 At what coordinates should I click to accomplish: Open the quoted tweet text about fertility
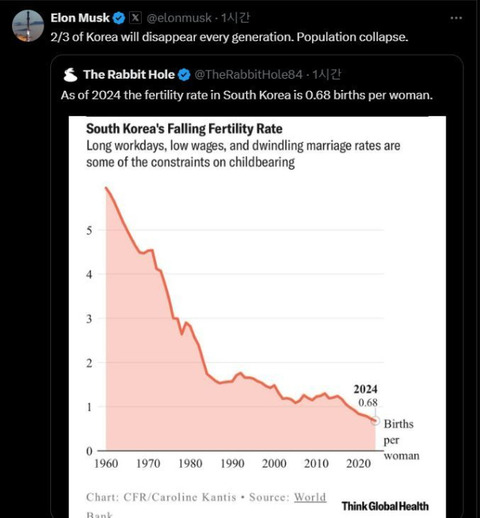click(247, 95)
